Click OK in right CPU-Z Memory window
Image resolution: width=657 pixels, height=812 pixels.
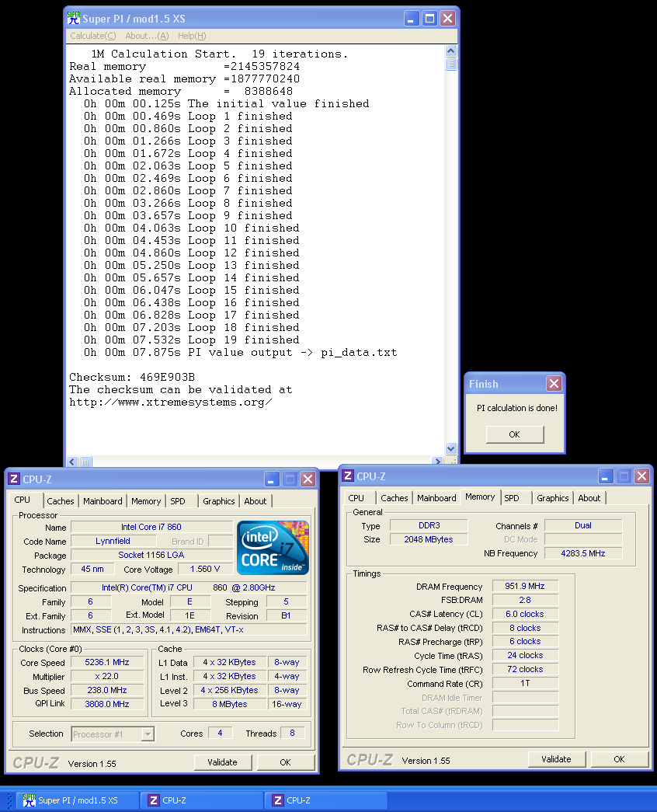619,759
